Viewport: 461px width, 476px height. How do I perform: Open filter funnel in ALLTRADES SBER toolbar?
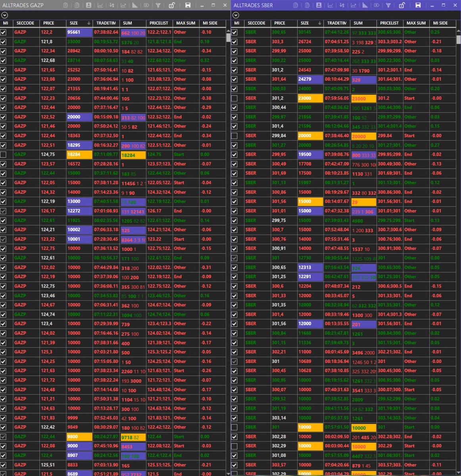388,5
